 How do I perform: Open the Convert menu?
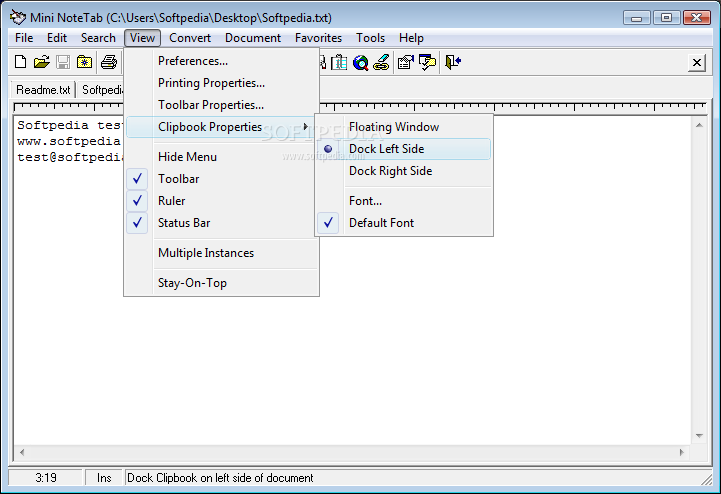190,38
